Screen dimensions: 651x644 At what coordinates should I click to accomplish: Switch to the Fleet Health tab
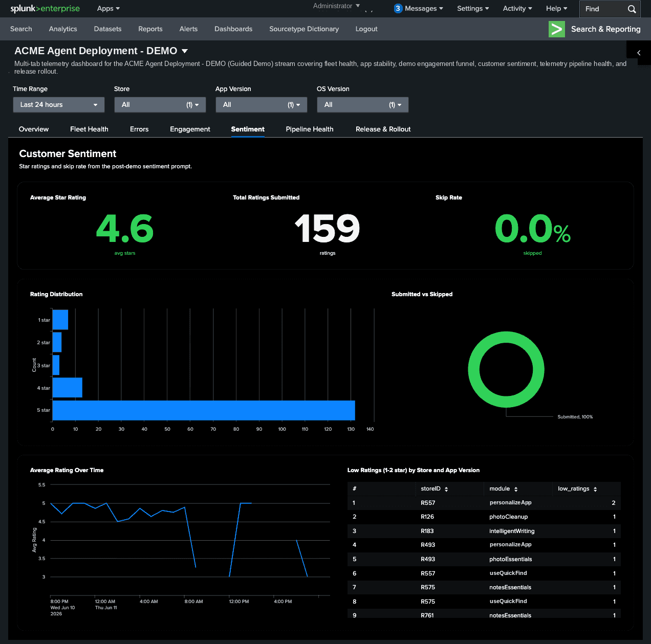click(89, 129)
